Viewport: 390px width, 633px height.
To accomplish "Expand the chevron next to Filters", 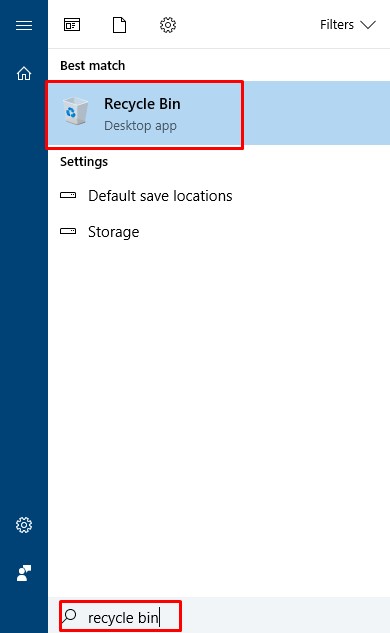I will 368,25.
